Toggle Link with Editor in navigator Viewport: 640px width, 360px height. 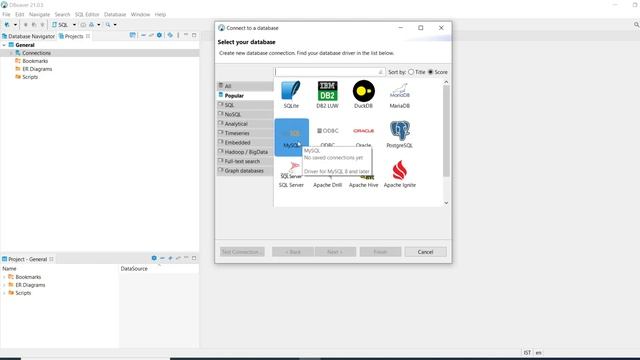(x=151, y=36)
